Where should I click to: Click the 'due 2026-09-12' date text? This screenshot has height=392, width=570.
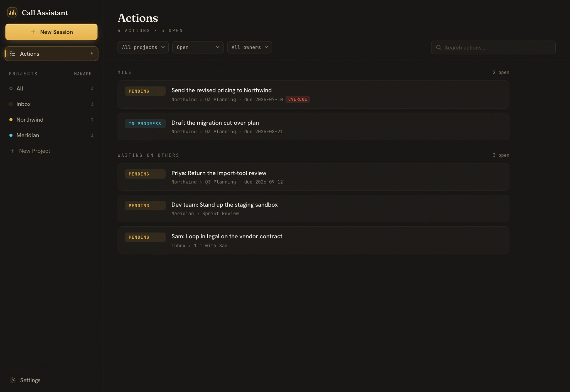(x=264, y=182)
